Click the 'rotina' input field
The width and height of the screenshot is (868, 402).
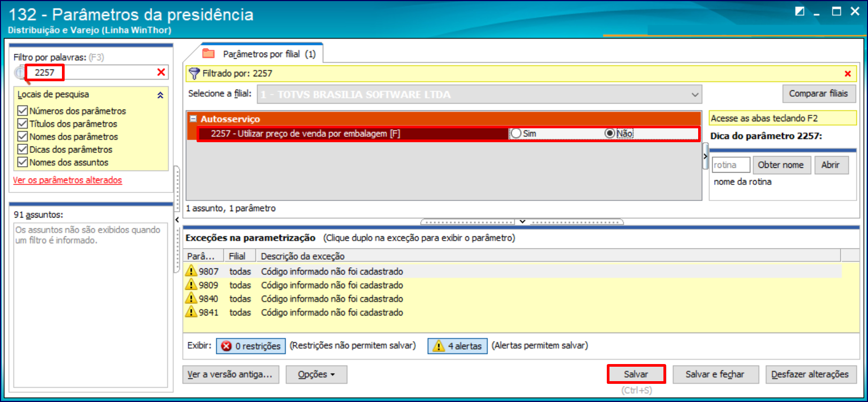click(731, 165)
